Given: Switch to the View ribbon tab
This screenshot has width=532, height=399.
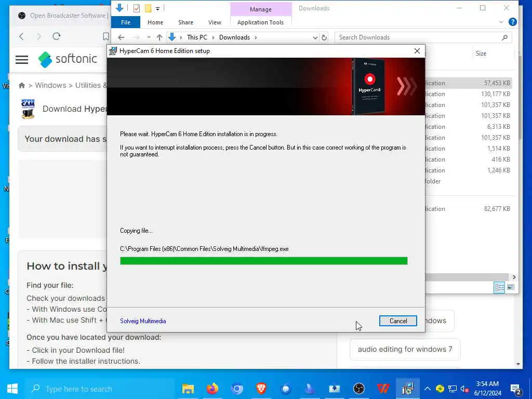Looking at the screenshot, I should pyautogui.click(x=215, y=22).
